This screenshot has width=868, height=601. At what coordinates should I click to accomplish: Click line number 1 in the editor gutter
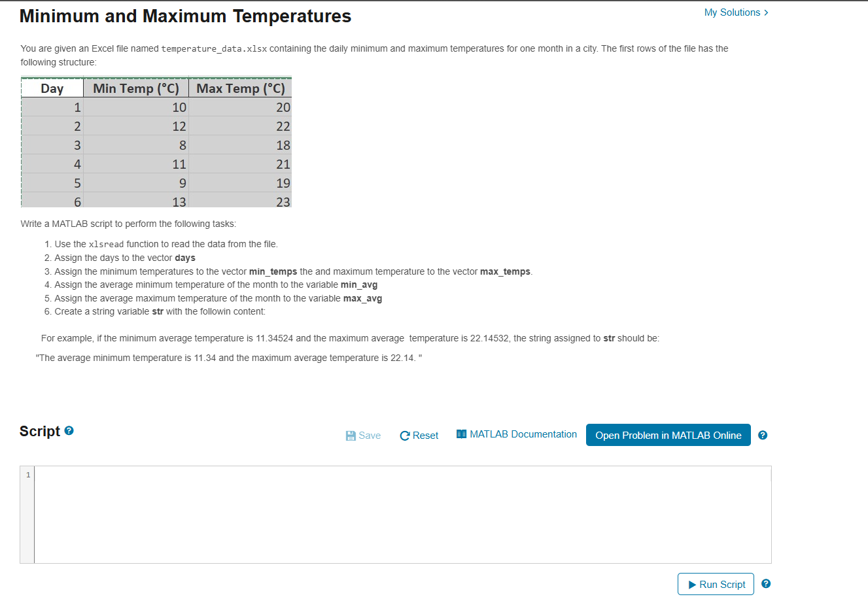(x=27, y=475)
